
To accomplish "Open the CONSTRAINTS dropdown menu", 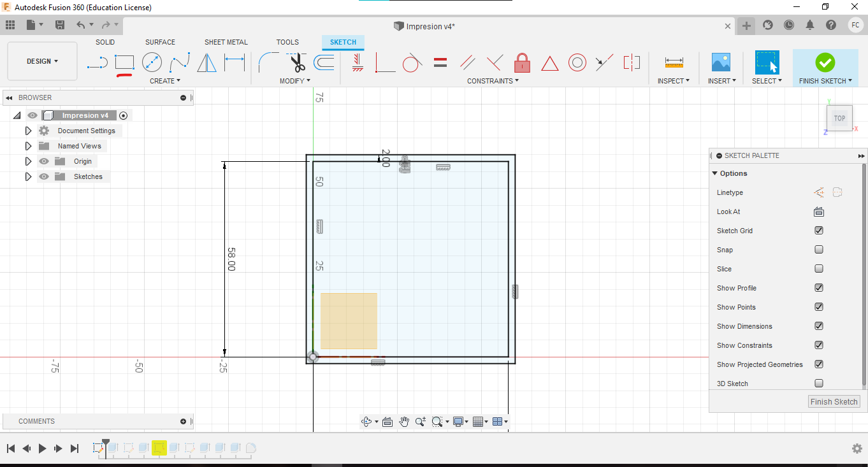I will point(493,81).
